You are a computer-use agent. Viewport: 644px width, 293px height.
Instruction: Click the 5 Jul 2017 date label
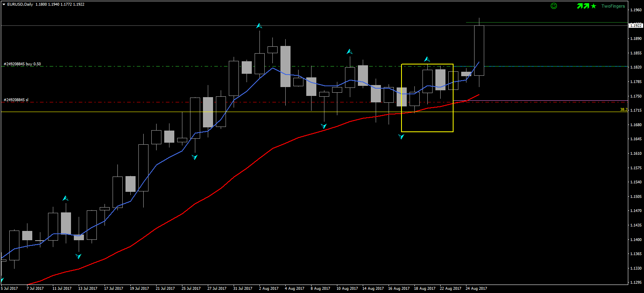click(9, 289)
